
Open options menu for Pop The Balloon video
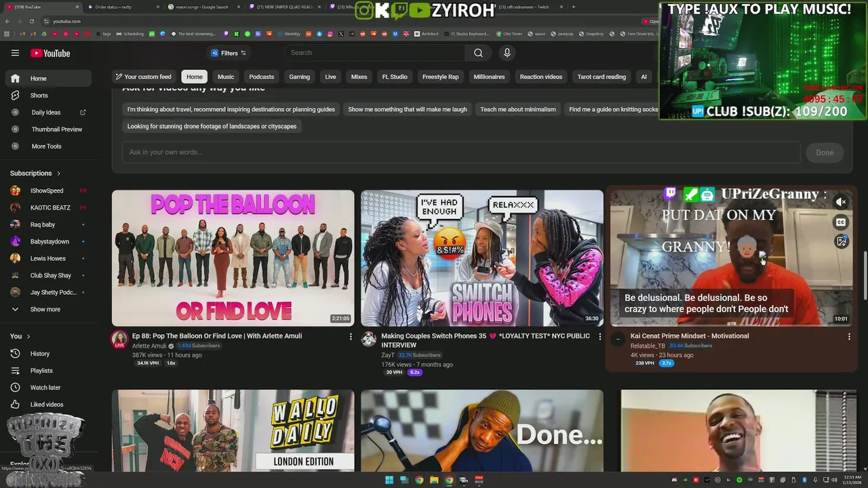pos(351,336)
